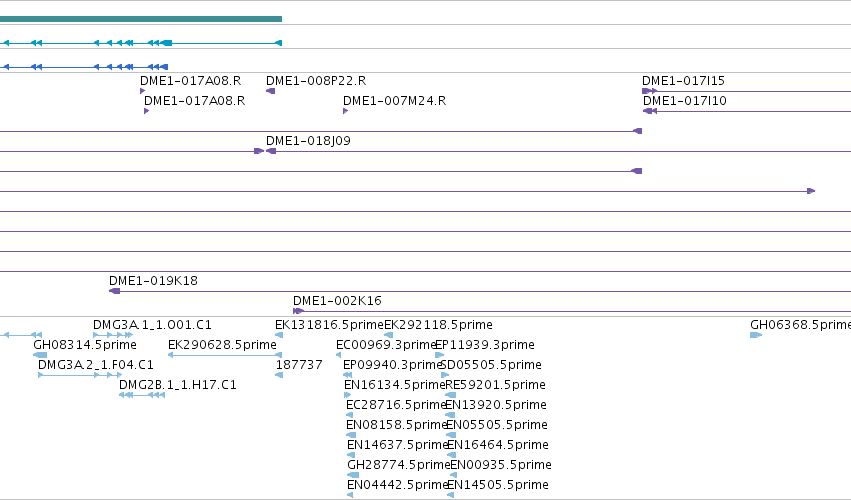Select the DME1-019K18 clone label
The image size is (851, 500).
153,281
